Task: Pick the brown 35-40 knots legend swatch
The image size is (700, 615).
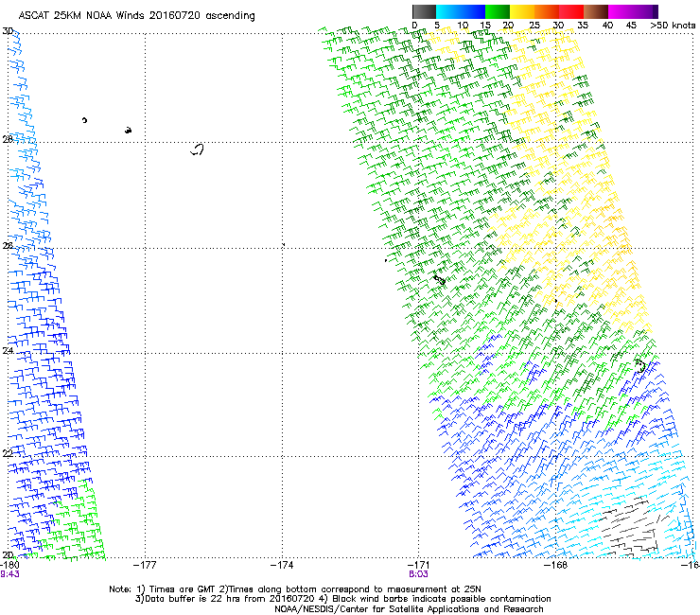Action: 596,11
